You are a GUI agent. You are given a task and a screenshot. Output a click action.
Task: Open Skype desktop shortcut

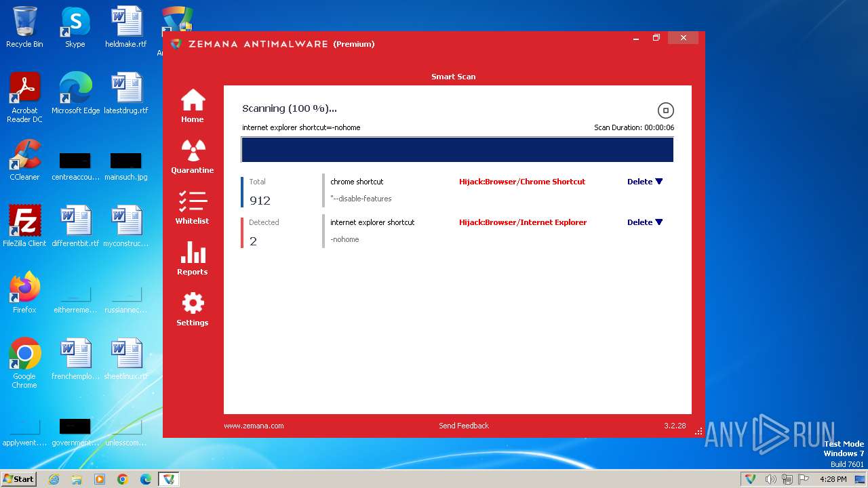tap(75, 28)
